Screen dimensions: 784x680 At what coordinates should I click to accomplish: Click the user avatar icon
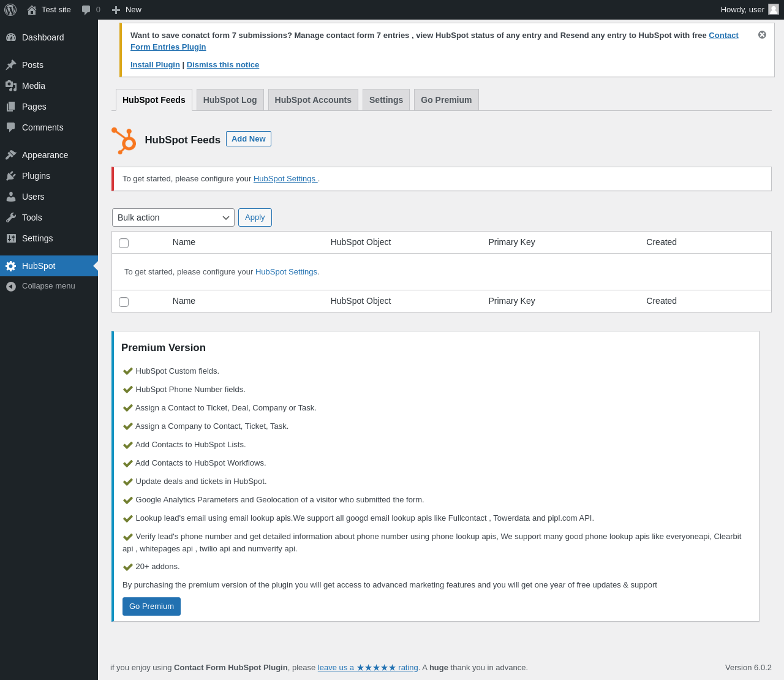(774, 9)
